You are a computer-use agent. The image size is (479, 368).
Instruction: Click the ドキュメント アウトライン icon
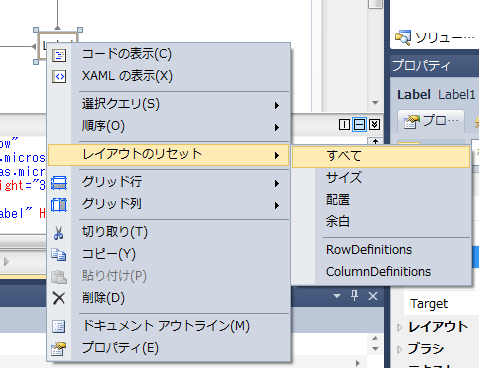point(59,327)
